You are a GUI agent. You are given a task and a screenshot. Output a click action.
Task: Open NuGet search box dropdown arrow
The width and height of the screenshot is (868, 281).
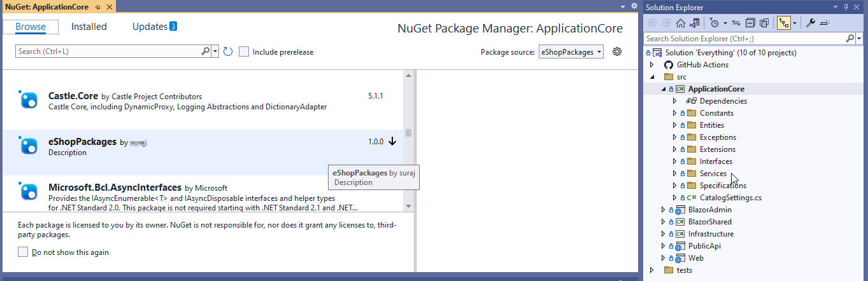pyautogui.click(x=215, y=51)
